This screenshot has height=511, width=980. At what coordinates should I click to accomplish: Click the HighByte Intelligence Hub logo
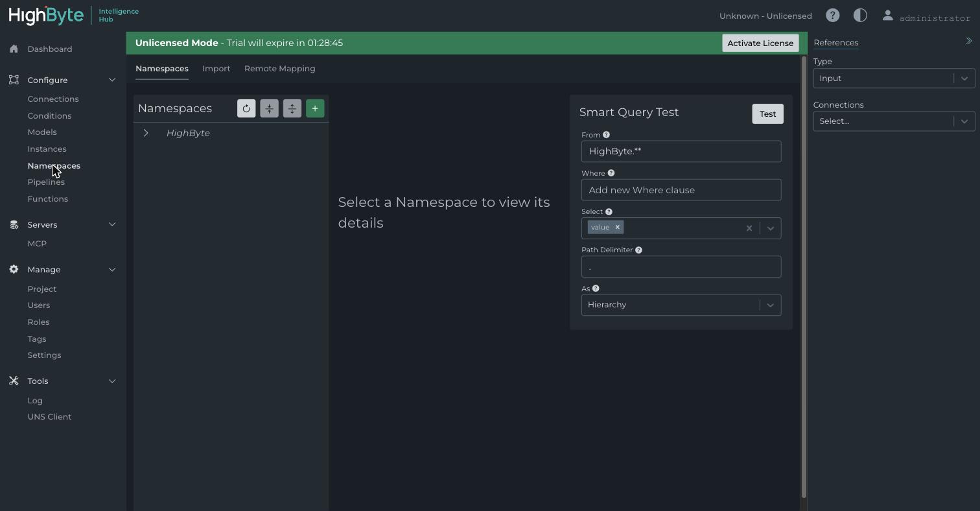point(74,15)
